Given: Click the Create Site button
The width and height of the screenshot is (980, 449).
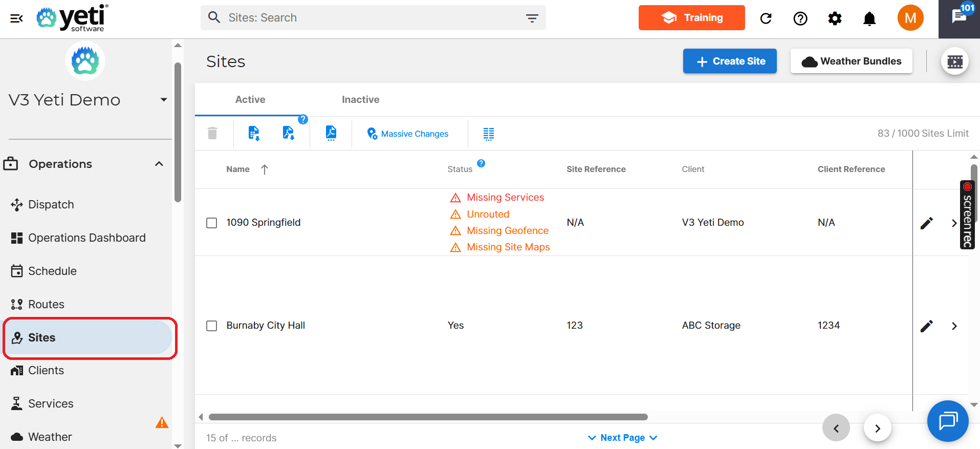Looking at the screenshot, I should 729,61.
